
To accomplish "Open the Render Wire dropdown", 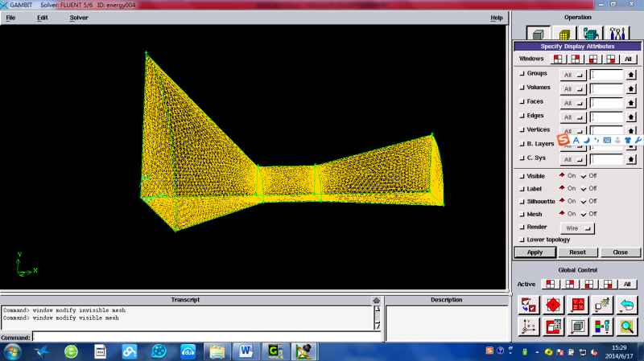I will (576, 228).
